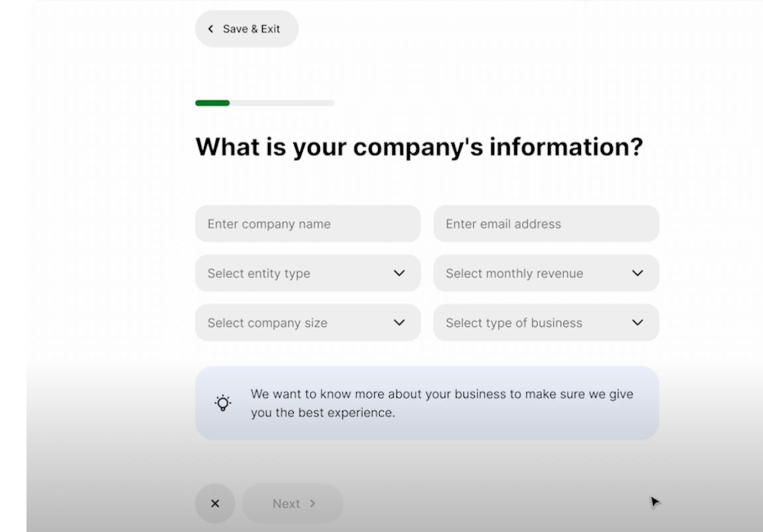Viewport: 763px width, 532px height.
Task: Open the Select company size dropdown chevron
Action: point(399,322)
